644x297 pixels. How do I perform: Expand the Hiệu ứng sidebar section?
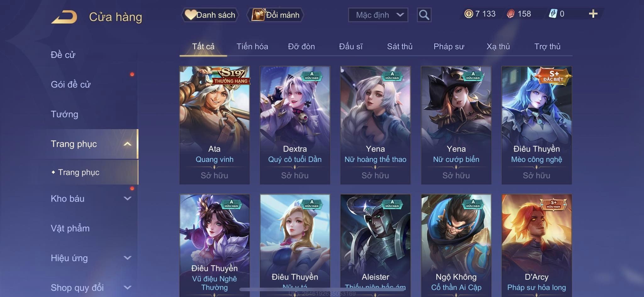127,258
